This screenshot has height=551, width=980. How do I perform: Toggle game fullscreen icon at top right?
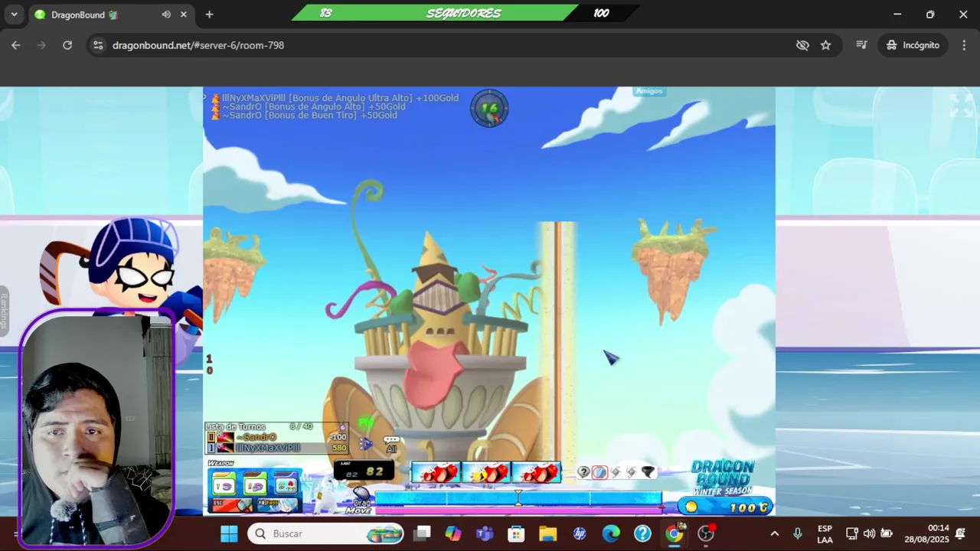pos(961,105)
